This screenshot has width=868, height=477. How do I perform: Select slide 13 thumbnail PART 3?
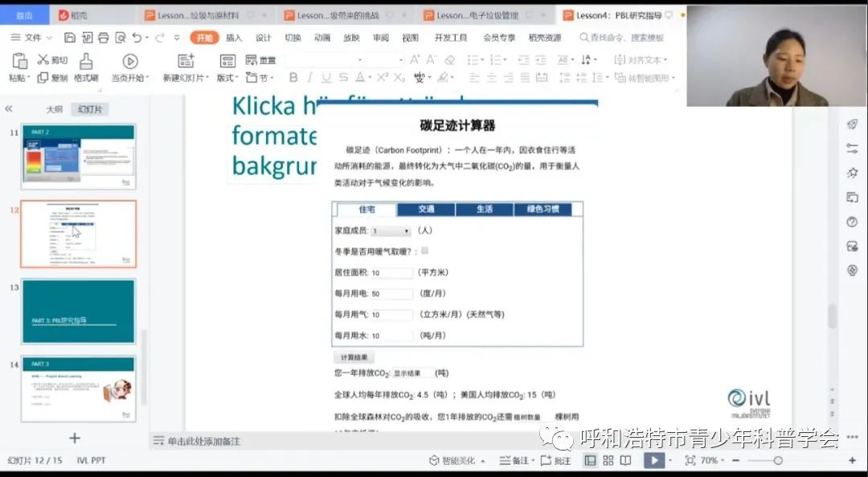(x=78, y=312)
